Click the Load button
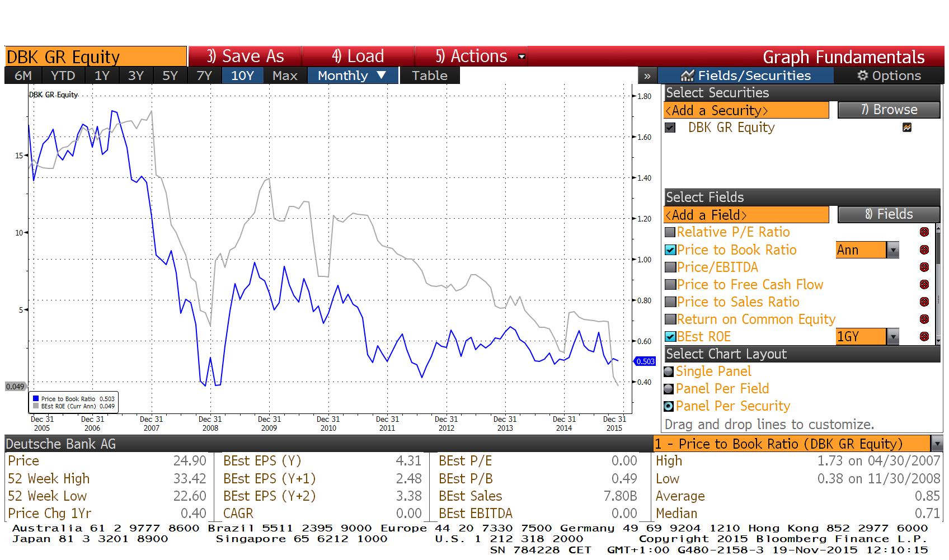The width and height of the screenshot is (949, 560). [x=358, y=57]
